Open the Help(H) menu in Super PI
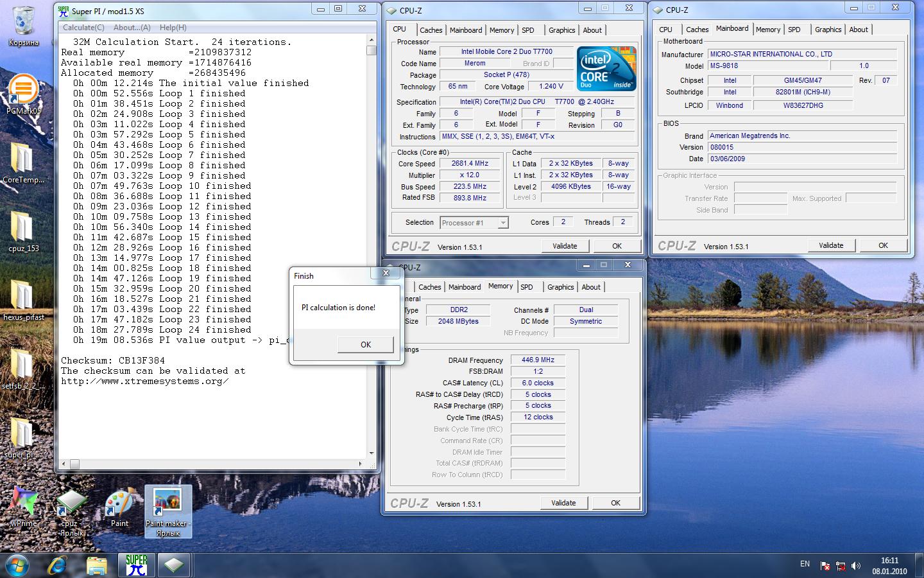 [173, 28]
